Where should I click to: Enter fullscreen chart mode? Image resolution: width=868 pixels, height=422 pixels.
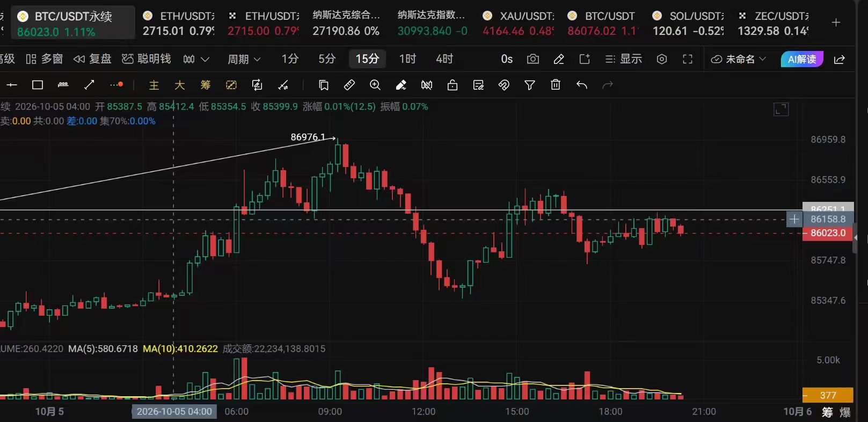point(688,59)
